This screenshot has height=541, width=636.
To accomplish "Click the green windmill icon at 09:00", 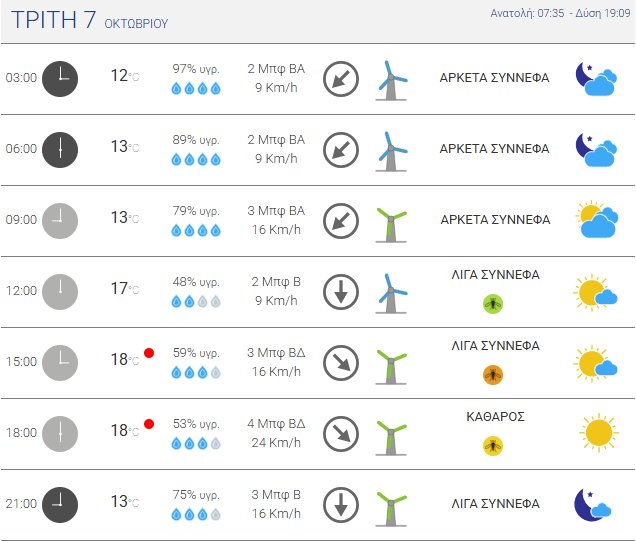I will pos(391,220).
